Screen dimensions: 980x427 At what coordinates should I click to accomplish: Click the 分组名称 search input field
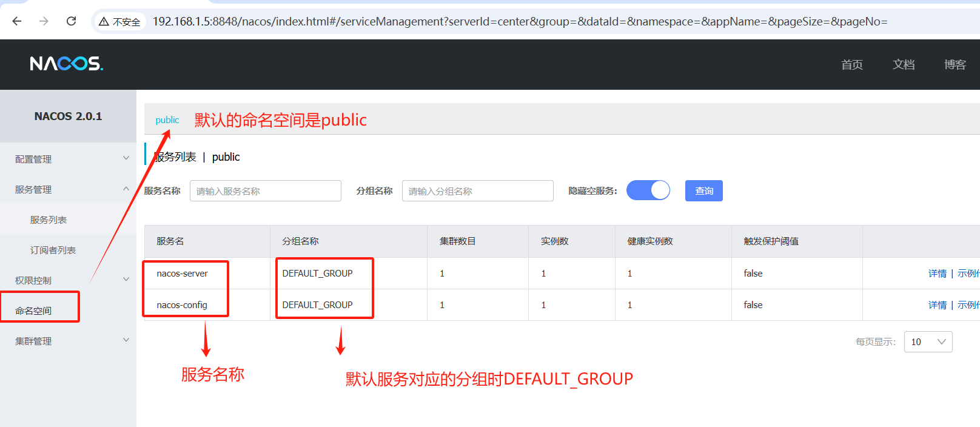(x=478, y=191)
